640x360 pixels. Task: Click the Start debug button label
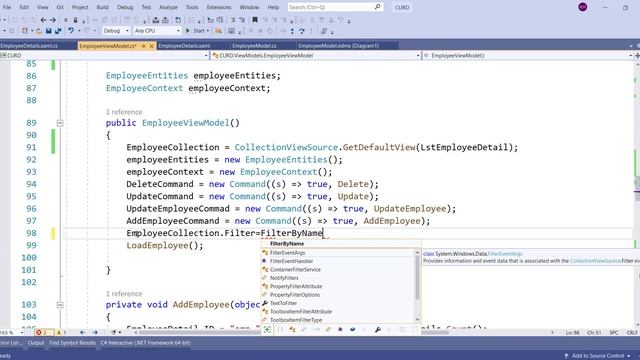pos(199,31)
